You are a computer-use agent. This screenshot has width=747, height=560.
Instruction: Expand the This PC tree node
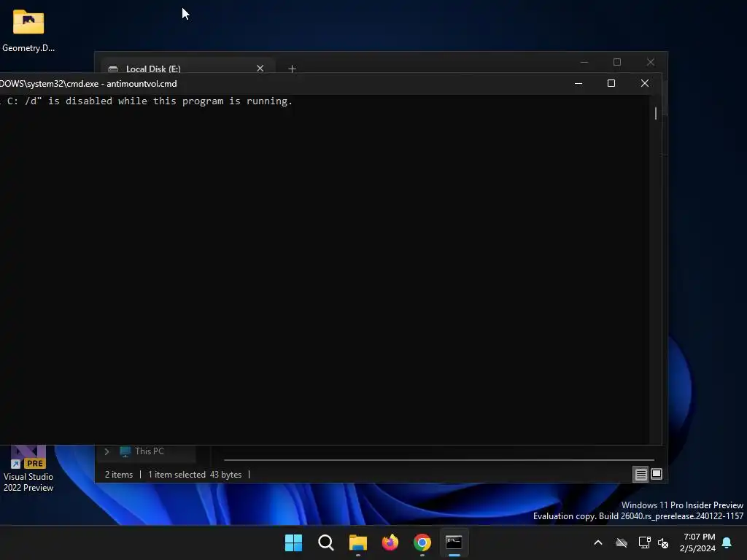coord(107,451)
